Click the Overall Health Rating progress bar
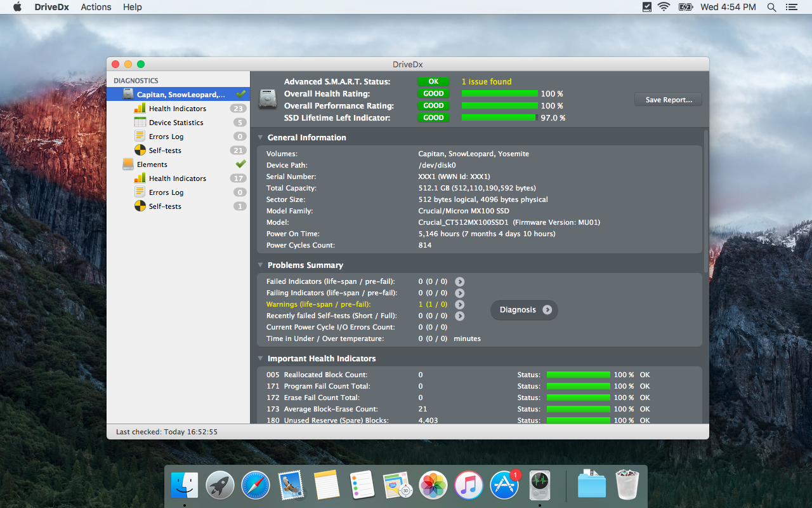This screenshot has height=508, width=812. (x=499, y=93)
